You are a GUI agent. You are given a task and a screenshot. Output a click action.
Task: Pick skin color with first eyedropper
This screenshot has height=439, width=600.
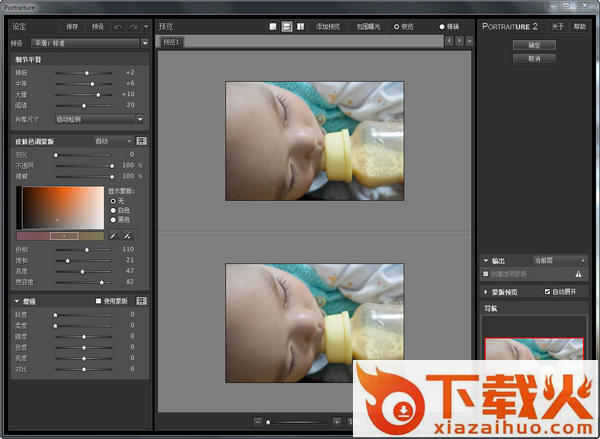pyautogui.click(x=113, y=235)
